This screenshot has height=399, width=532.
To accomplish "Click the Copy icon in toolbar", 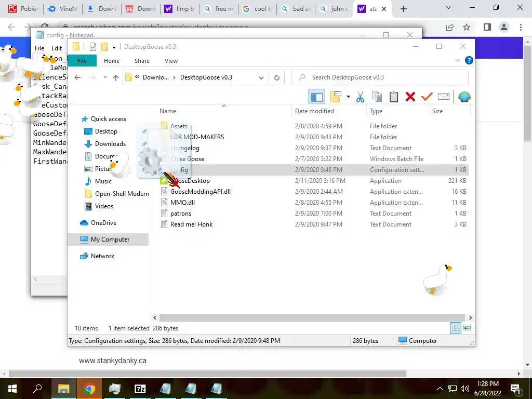I will [377, 97].
